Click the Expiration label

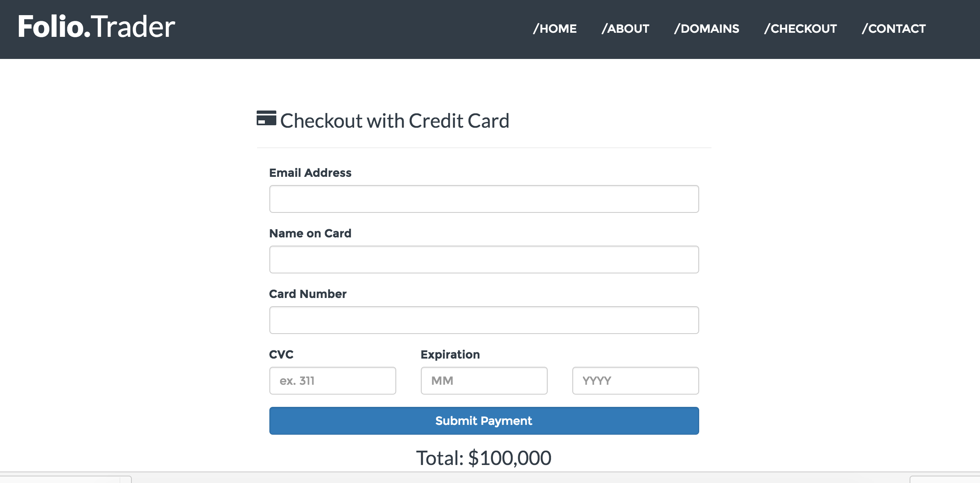pyautogui.click(x=450, y=354)
